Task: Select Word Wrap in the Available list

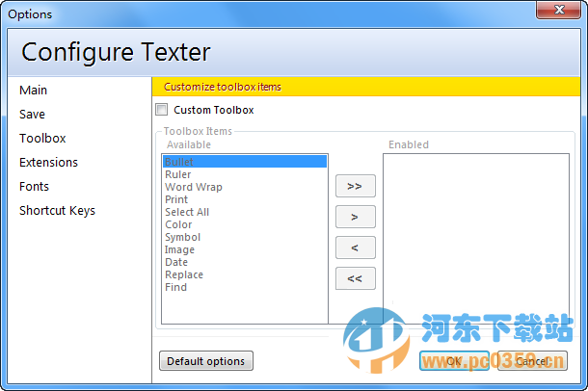Action: click(x=245, y=187)
